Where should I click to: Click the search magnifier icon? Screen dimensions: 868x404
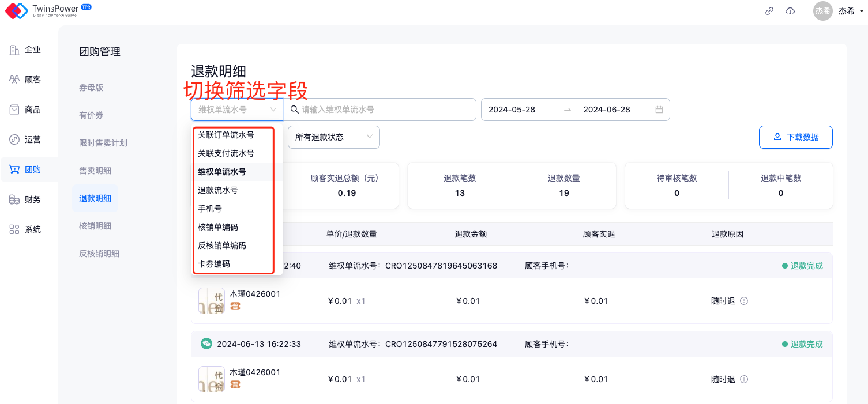[x=294, y=110]
